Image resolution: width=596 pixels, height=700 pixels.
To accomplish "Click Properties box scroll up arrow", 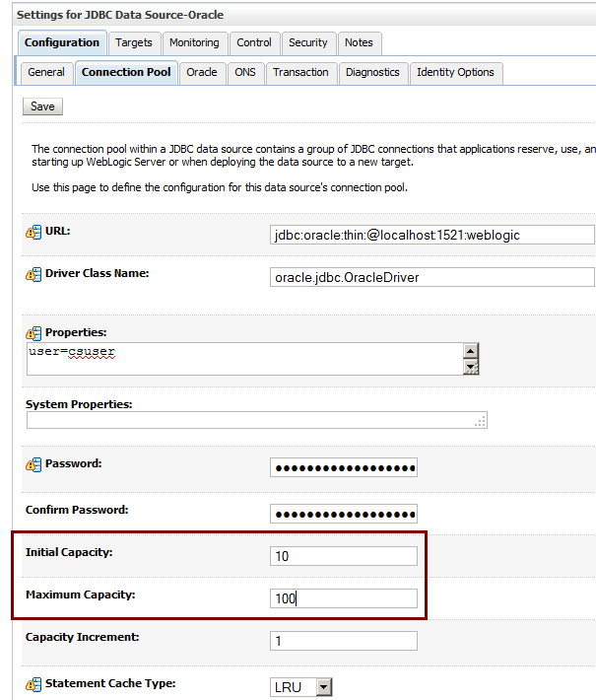I will [470, 351].
